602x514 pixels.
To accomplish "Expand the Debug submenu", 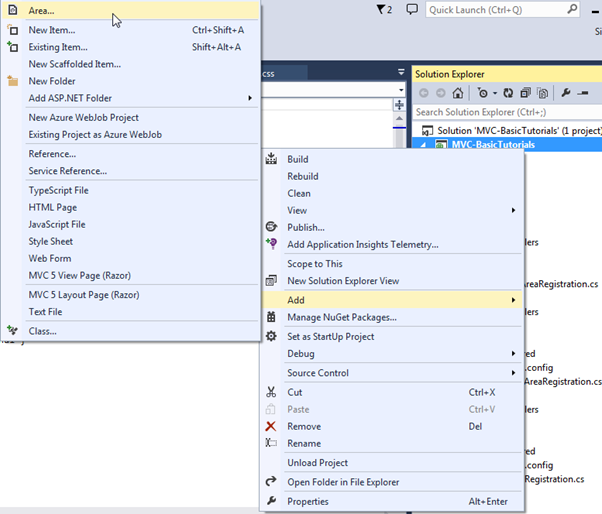I will tap(390, 354).
